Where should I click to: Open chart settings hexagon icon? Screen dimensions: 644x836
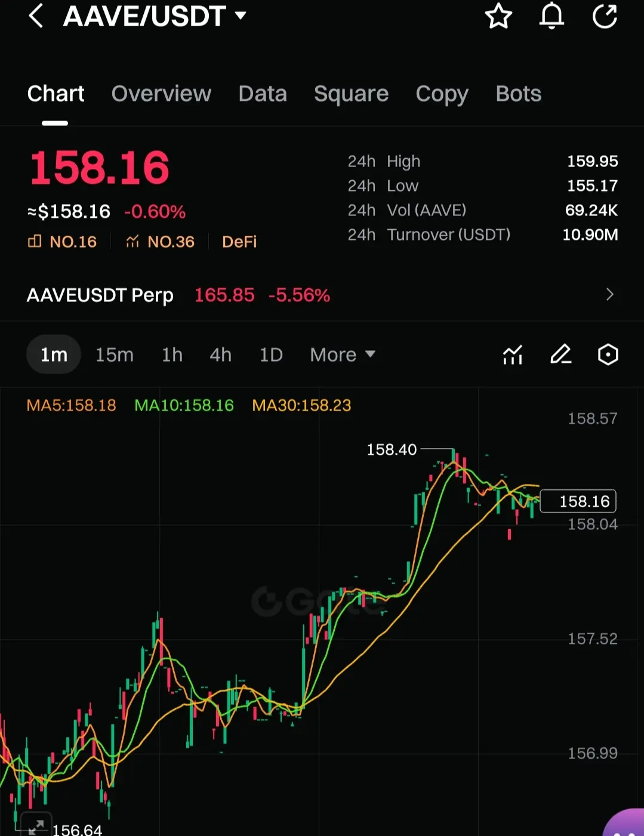click(x=608, y=354)
